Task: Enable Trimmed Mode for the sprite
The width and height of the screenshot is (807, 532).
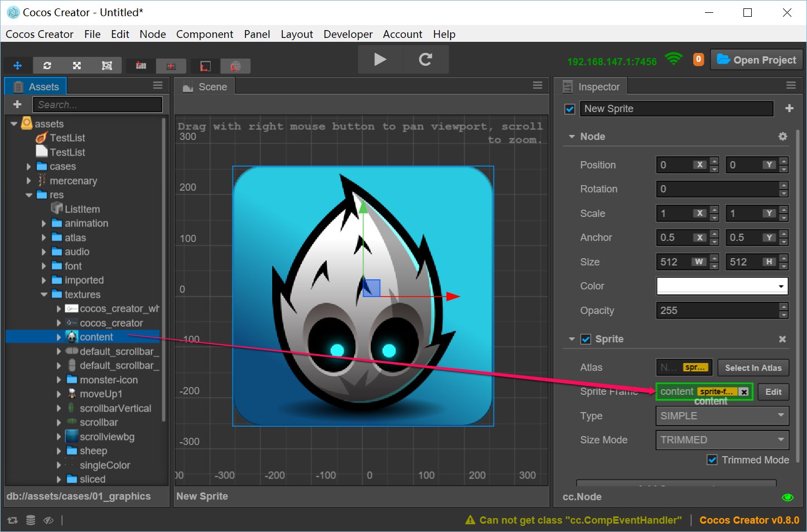Action: [712, 460]
